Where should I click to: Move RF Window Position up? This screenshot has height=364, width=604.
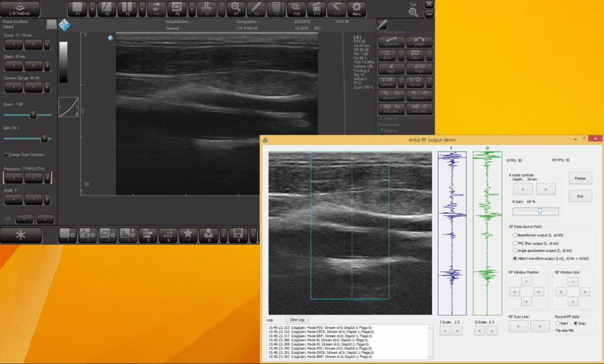[526, 282]
